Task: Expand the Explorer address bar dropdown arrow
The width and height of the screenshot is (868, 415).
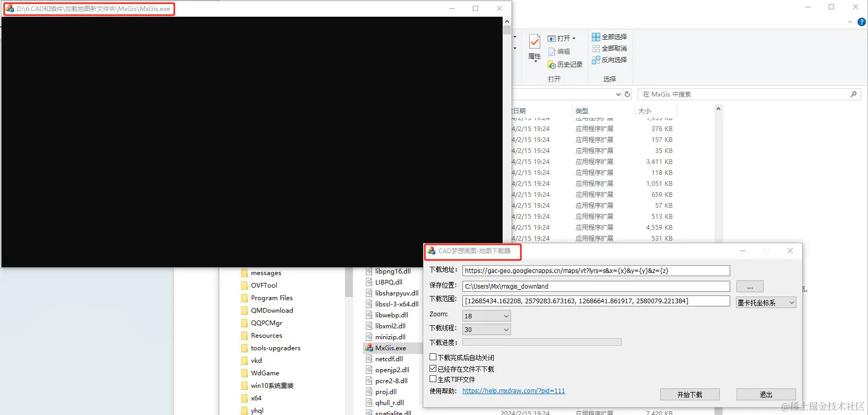Action: pyautogui.click(x=619, y=94)
